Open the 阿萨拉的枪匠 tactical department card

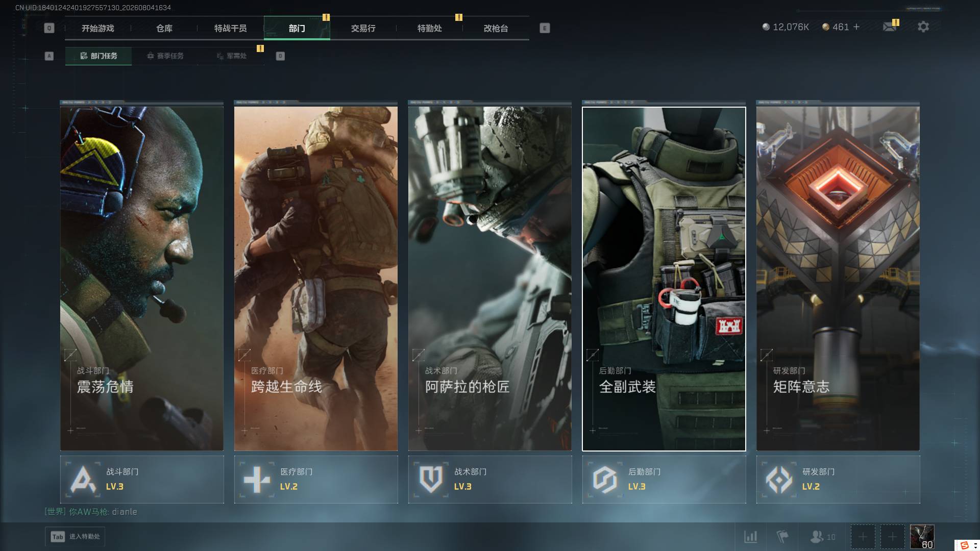[490, 279]
